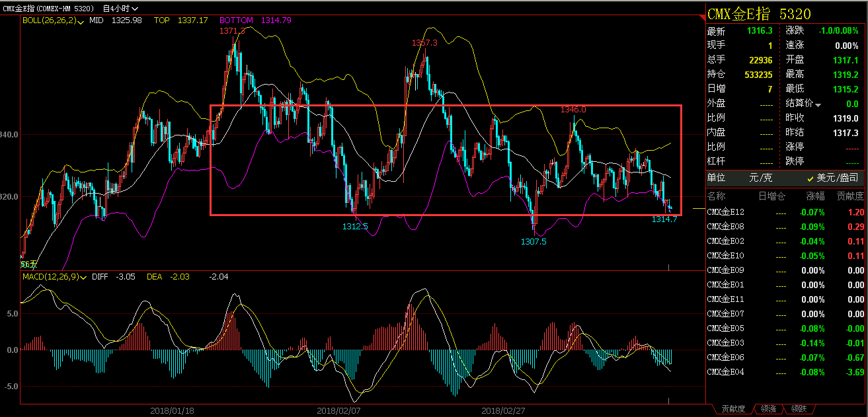Switch to the 领跌 tab
Image resolution: width=868 pixels, height=417 pixels.
799,409
